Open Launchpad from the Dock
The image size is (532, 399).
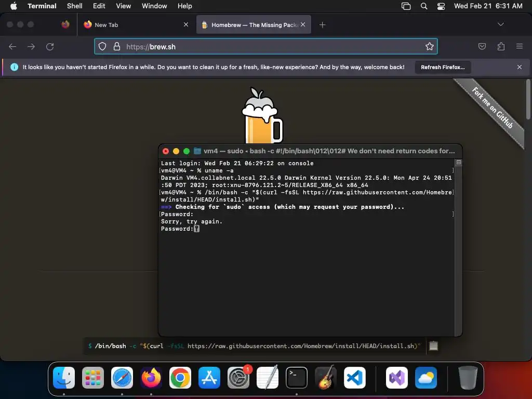pyautogui.click(x=93, y=378)
